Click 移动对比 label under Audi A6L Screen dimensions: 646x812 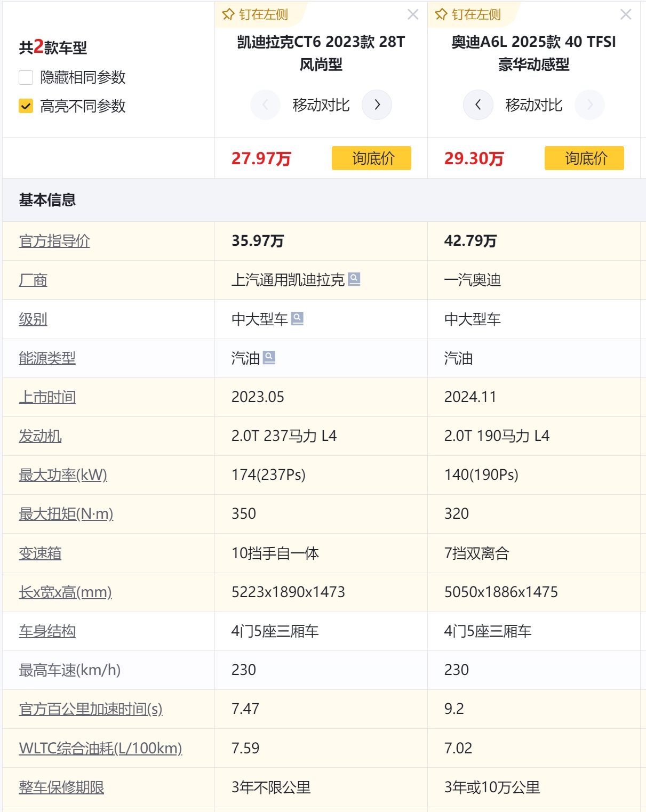[534, 105]
